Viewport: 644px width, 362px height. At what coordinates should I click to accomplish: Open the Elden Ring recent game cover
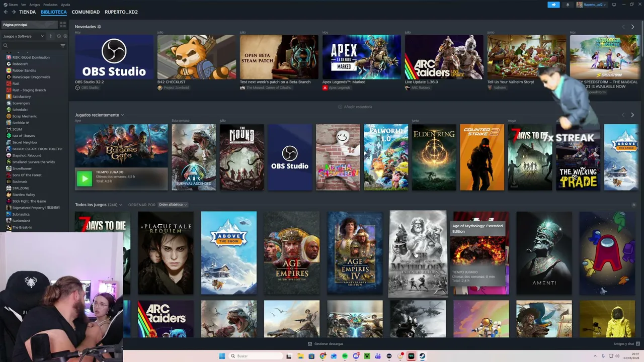click(x=434, y=157)
